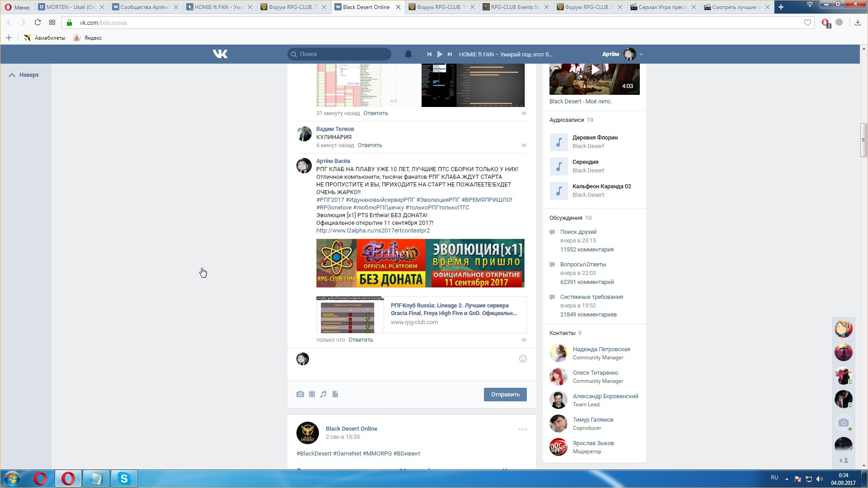Like the comment posted 31 минуту назад
Viewport: 868px width, 488px height.
[524, 113]
